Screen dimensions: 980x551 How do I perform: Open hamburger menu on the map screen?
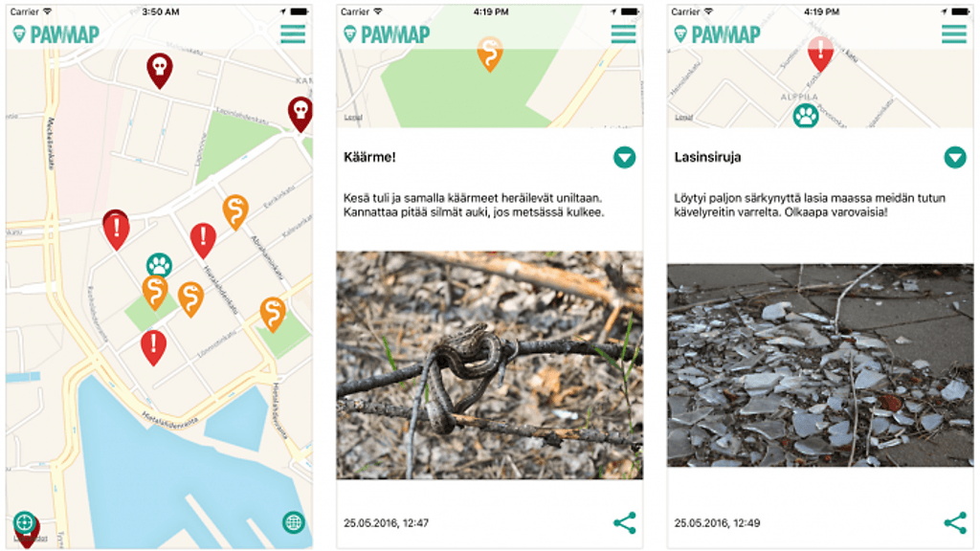(293, 33)
